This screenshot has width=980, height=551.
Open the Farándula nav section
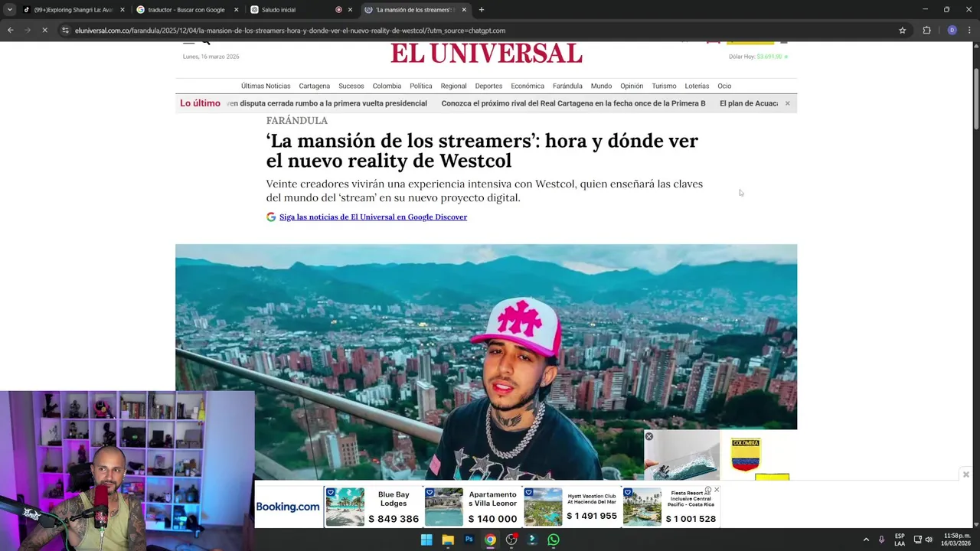(567, 86)
